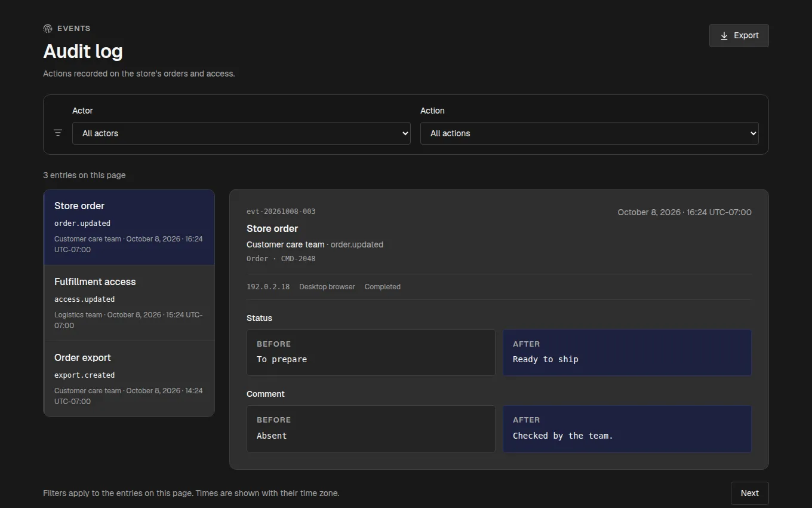Click the Status section heading

259,318
